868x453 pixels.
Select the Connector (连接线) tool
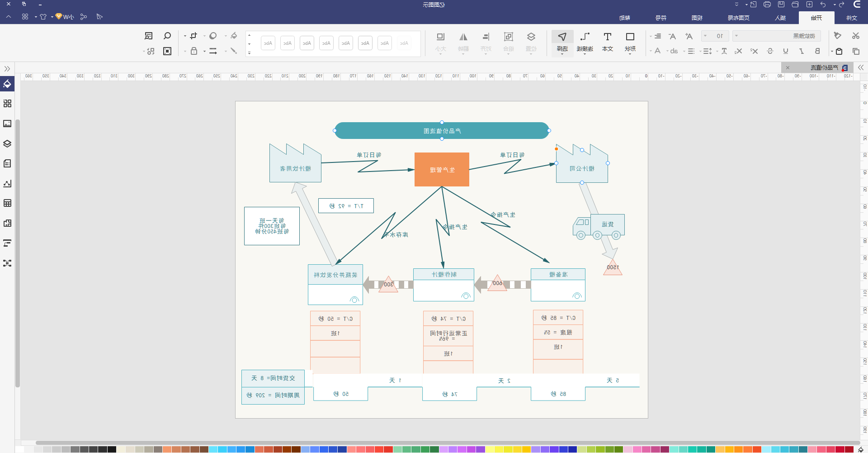click(585, 43)
